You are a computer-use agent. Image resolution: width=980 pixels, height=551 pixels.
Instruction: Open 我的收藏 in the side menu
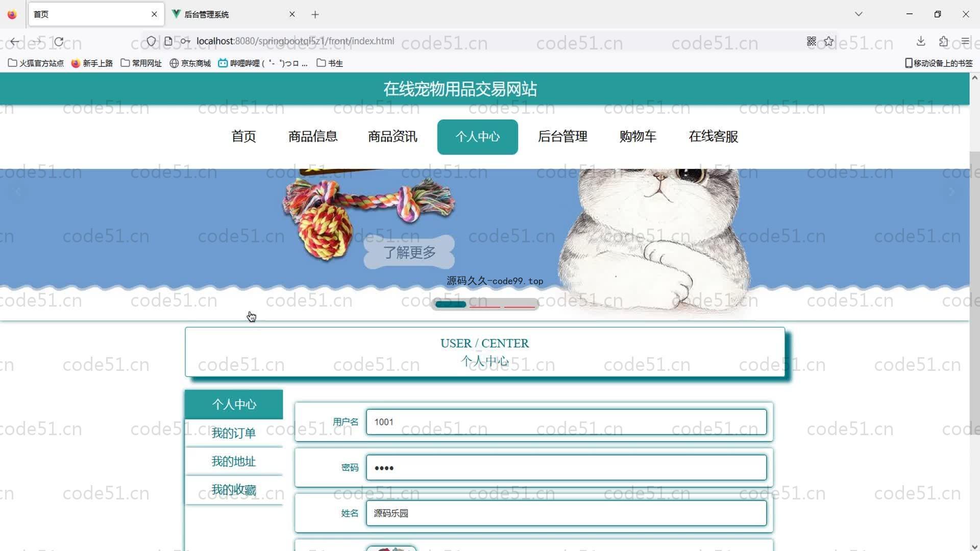click(x=234, y=490)
